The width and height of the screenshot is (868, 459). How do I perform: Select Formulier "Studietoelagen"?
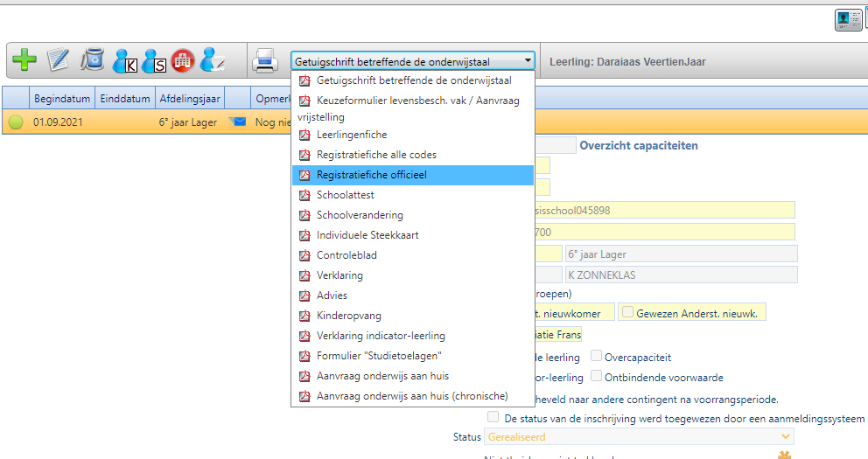click(413, 356)
